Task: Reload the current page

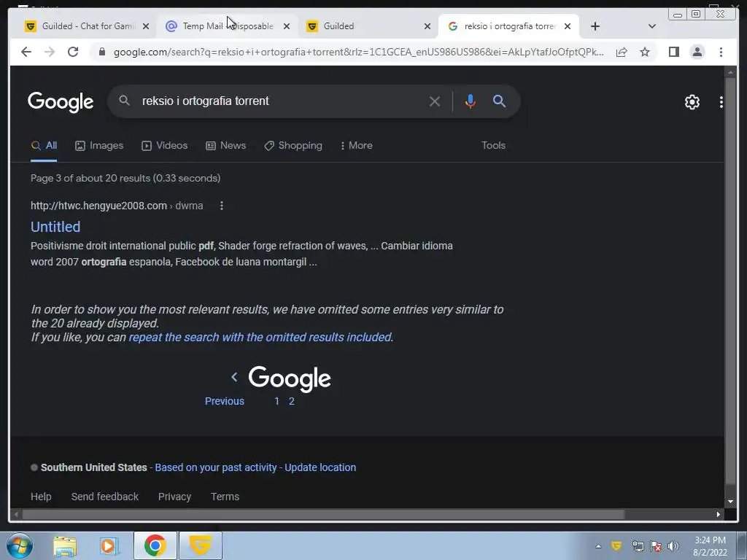Action: pyautogui.click(x=73, y=52)
